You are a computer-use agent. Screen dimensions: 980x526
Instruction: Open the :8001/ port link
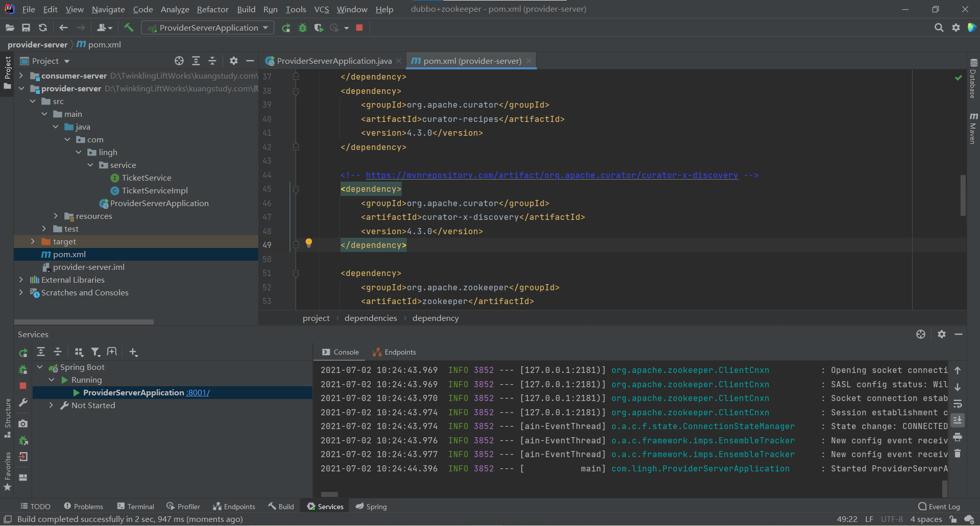coord(198,392)
